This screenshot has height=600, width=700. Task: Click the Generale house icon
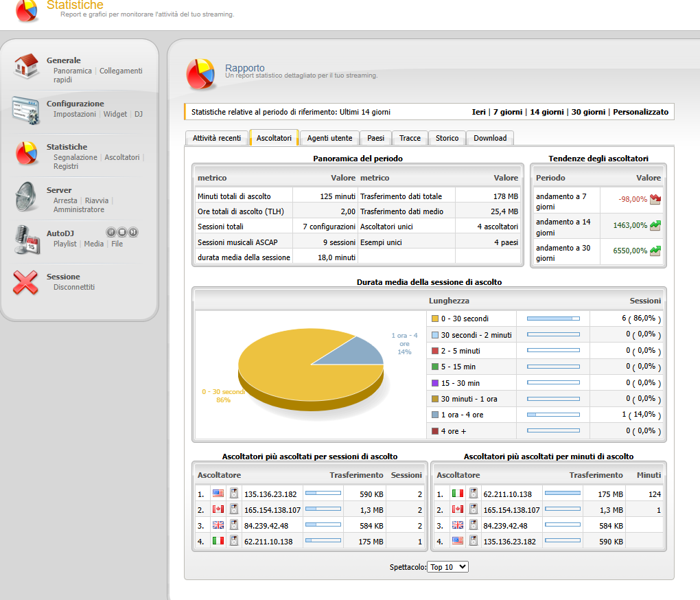point(26,67)
